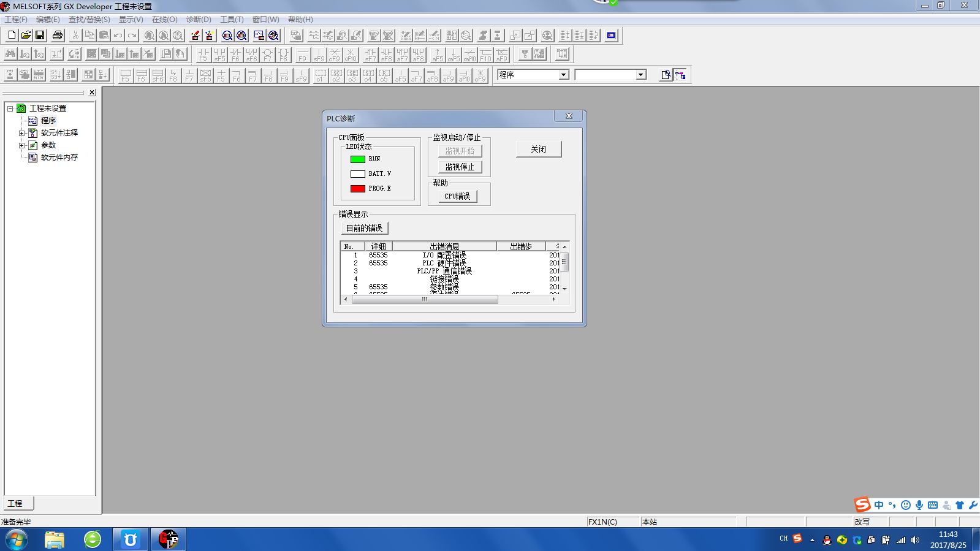Expand the 软元件注释 tree node
The width and height of the screenshot is (980, 551).
(x=21, y=133)
